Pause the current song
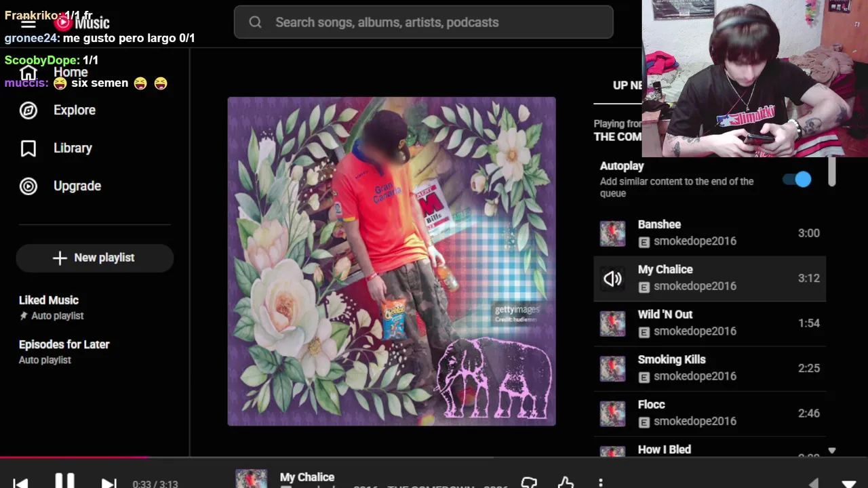The width and height of the screenshot is (868, 488). pyautogui.click(x=64, y=482)
